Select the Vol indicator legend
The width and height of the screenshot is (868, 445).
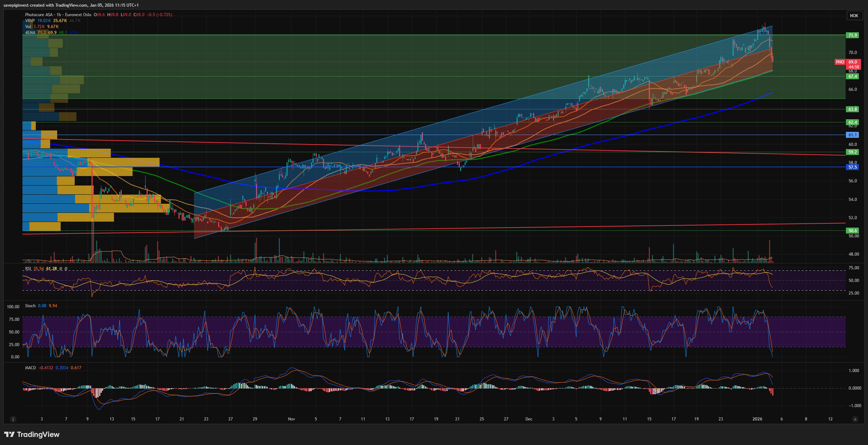pyautogui.click(x=28, y=27)
